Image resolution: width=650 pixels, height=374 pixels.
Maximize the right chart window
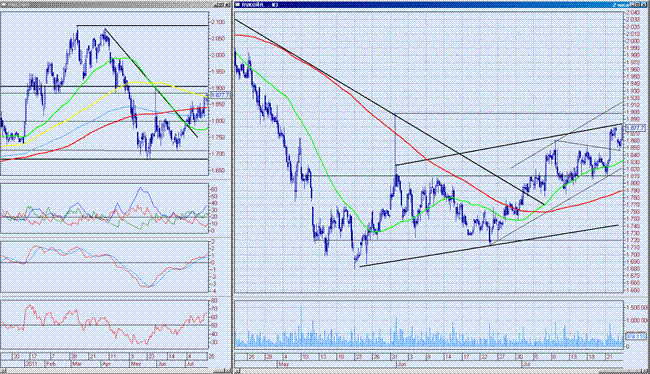pyautogui.click(x=639, y=5)
